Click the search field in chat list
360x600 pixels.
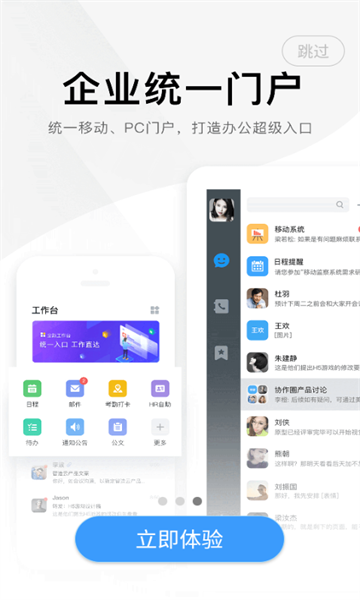pyautogui.click(x=298, y=205)
